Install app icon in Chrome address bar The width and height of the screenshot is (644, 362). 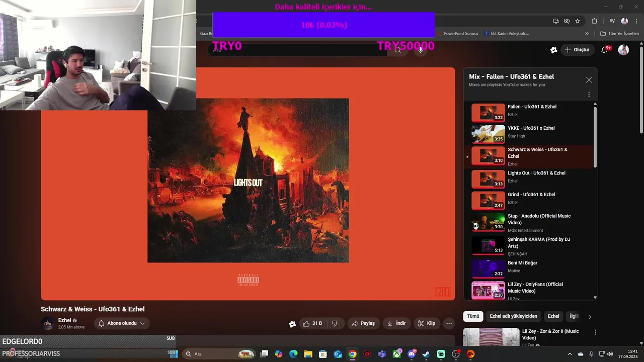click(x=556, y=21)
